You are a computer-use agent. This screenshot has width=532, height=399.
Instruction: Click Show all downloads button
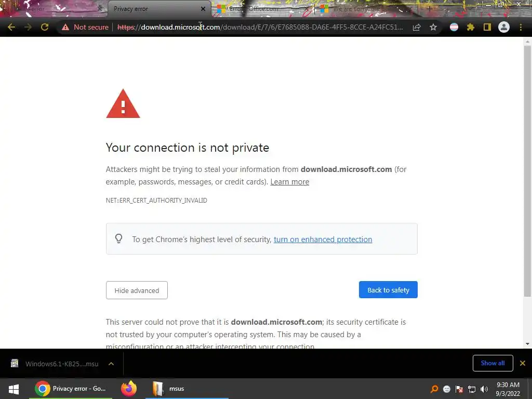[493, 363]
